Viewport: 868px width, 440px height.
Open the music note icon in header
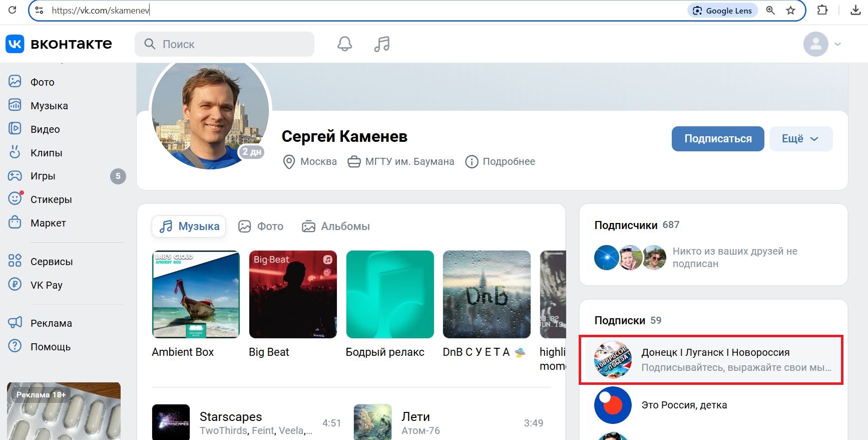[382, 44]
